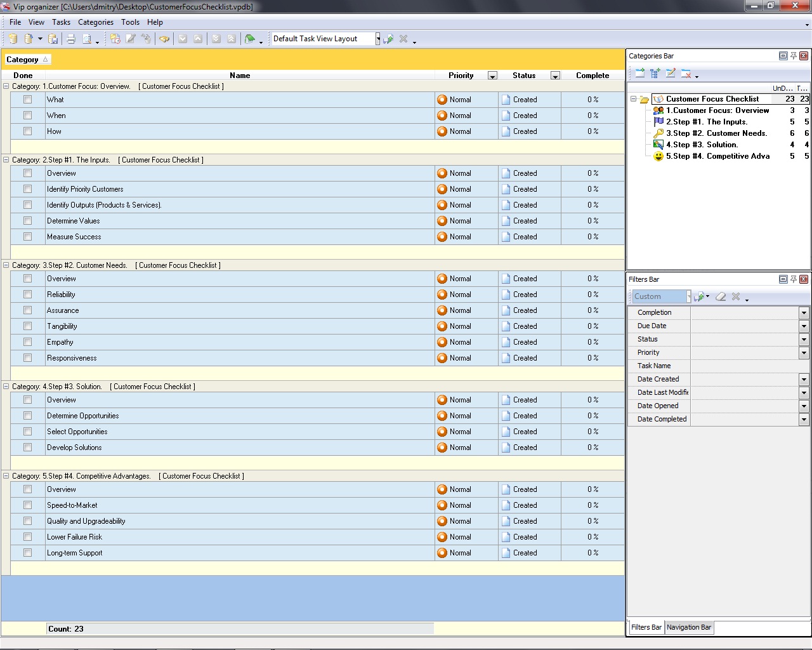Click the Add subcategory tree icon
812x650 pixels.
point(655,74)
